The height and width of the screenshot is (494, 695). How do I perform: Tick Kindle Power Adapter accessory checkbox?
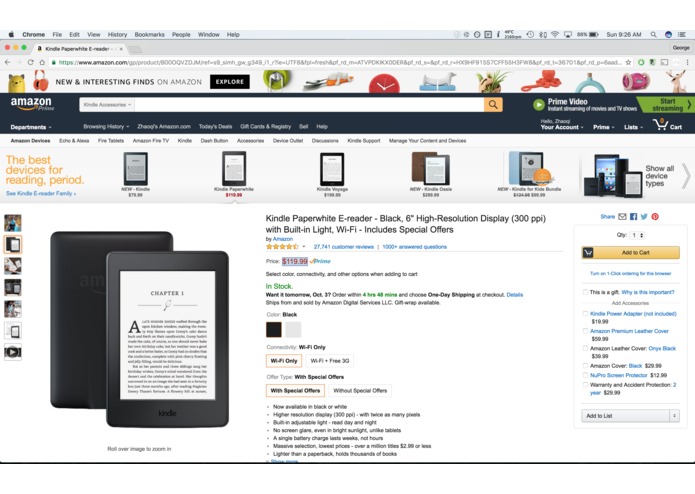point(585,314)
